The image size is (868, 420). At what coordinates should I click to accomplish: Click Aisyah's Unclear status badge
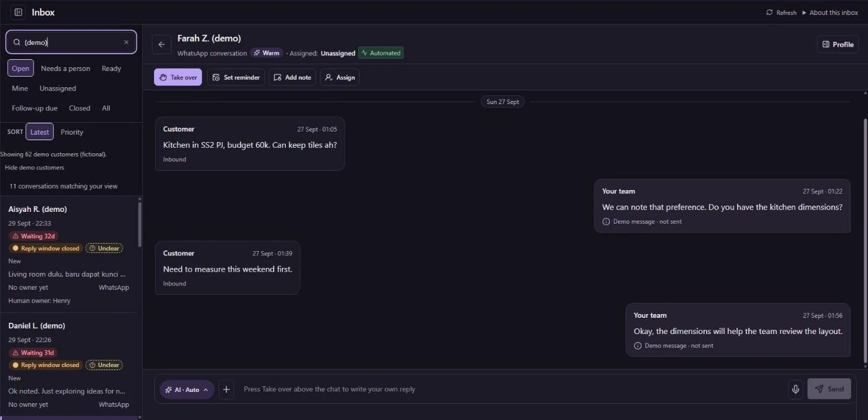pyautogui.click(x=104, y=248)
